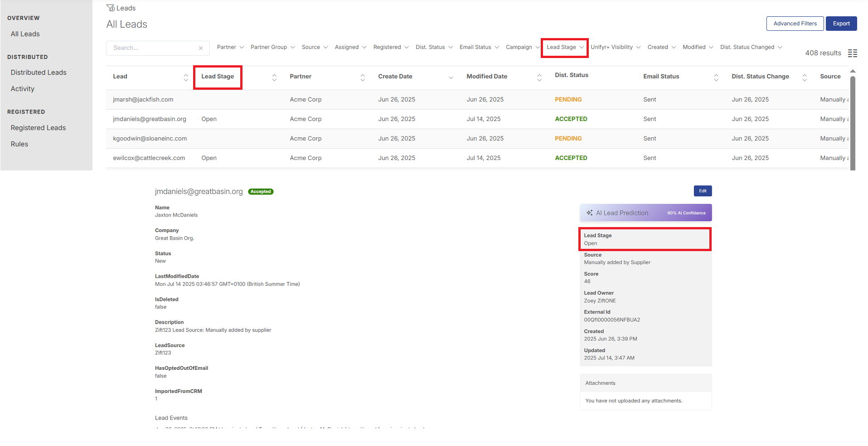Sort by the Lead Stage column arrows
The image size is (868, 446).
(274, 78)
